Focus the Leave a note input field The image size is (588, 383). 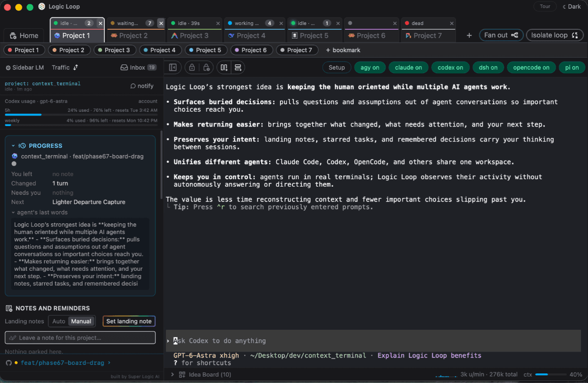(x=80, y=338)
